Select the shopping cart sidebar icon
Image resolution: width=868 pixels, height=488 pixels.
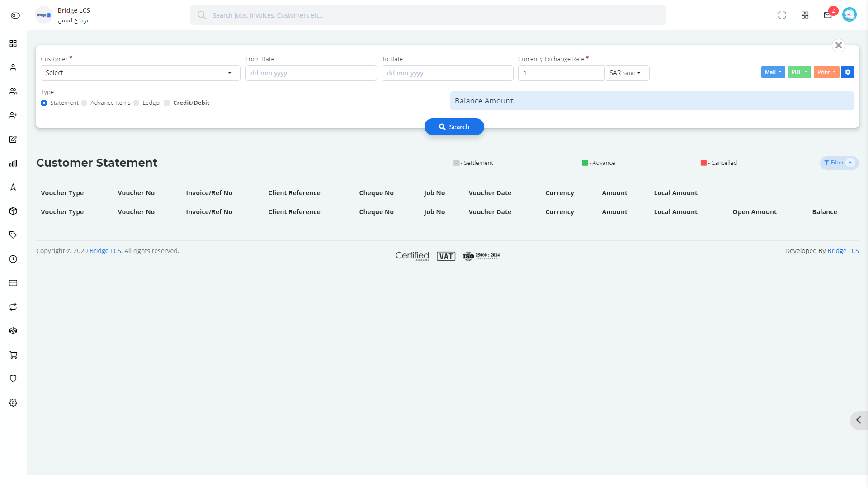coord(13,355)
